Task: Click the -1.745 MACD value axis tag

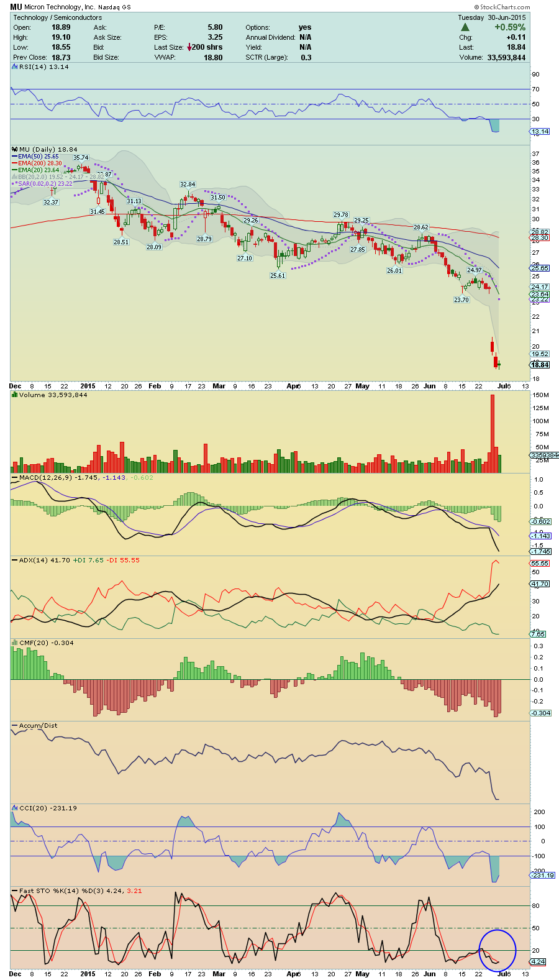Action: (x=540, y=552)
